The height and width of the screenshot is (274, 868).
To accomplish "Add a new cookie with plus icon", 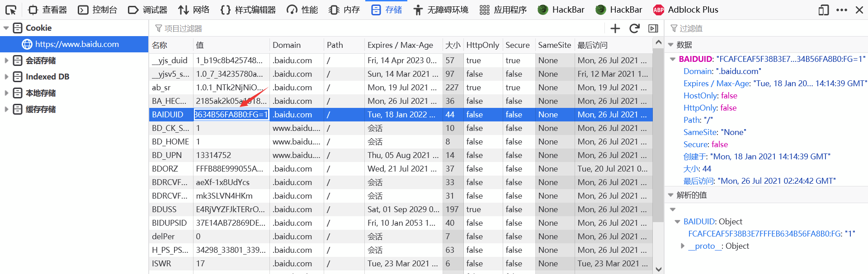I will [x=615, y=28].
